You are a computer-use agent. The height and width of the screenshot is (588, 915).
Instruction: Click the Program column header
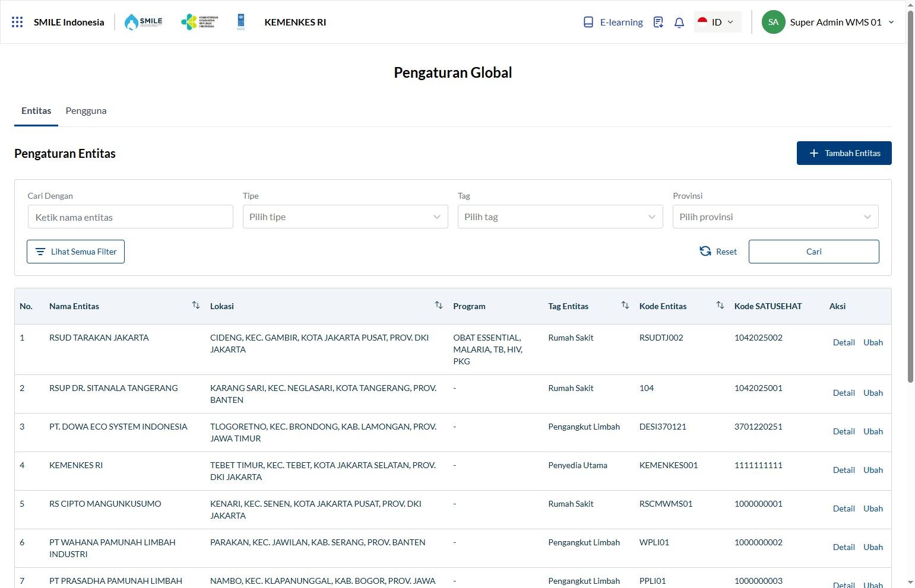coord(469,306)
